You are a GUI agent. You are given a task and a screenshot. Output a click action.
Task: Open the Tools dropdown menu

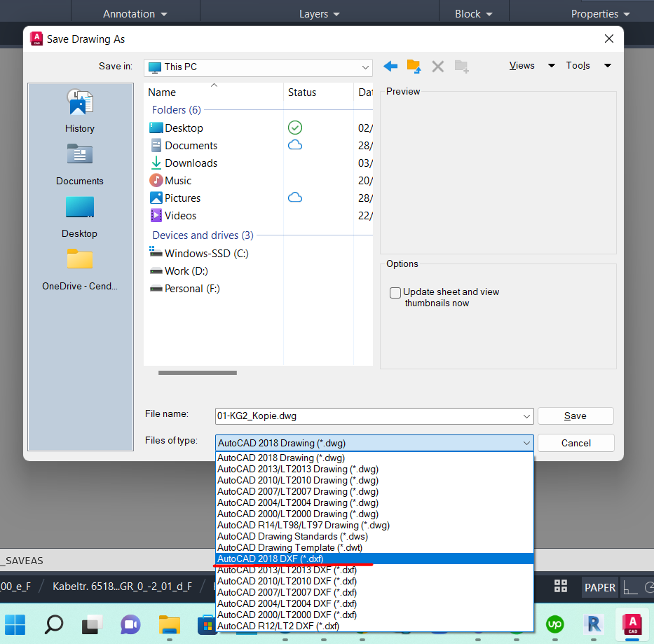[588, 65]
